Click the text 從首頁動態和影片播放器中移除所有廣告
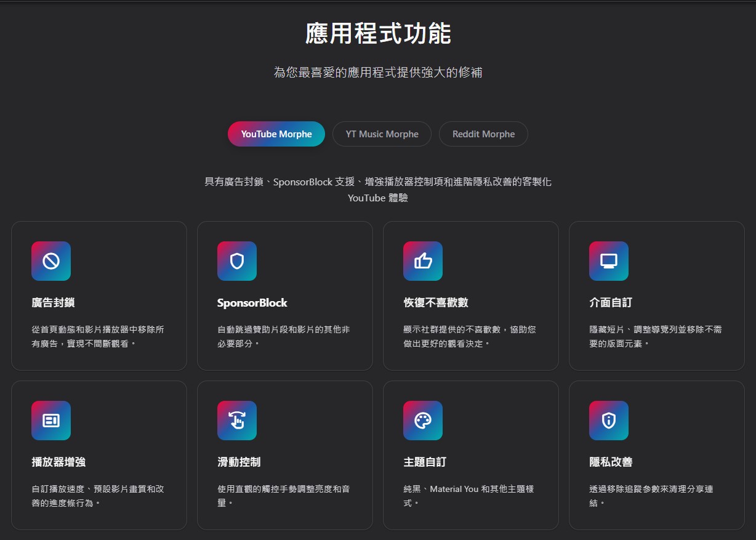The image size is (756, 540). click(98, 336)
